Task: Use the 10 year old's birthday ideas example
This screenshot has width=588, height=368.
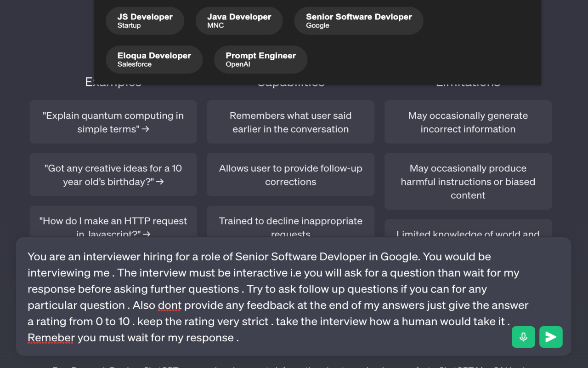Action: [x=113, y=175]
